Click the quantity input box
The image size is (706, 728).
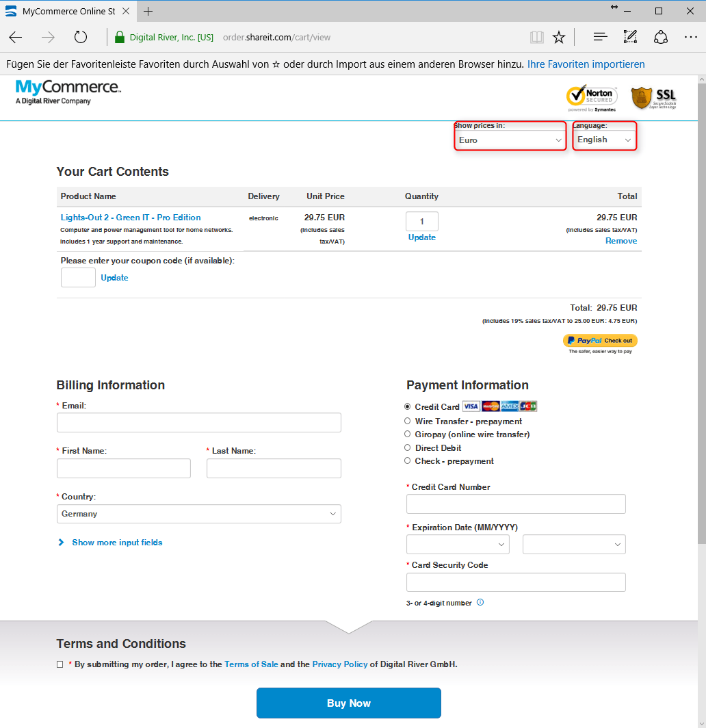[x=422, y=222]
